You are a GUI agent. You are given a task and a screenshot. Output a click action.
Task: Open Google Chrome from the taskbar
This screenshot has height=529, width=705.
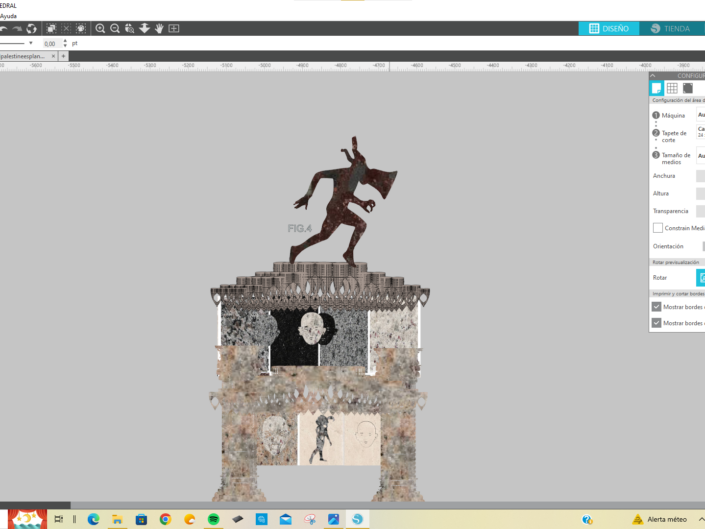click(165, 520)
